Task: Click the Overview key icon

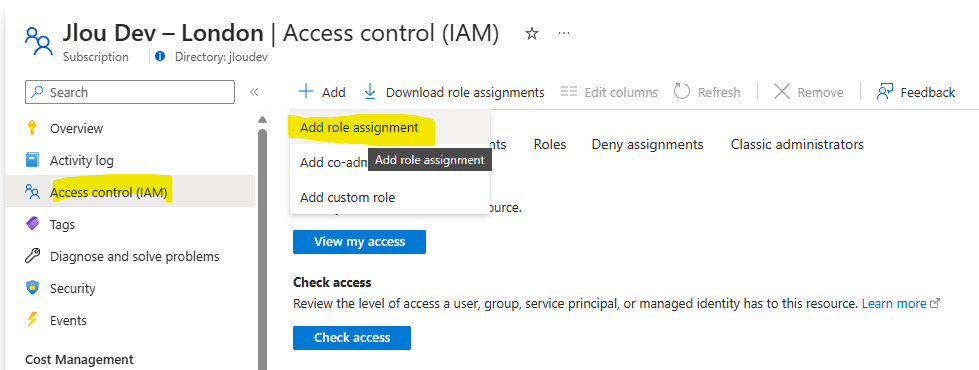Action: pyautogui.click(x=32, y=128)
